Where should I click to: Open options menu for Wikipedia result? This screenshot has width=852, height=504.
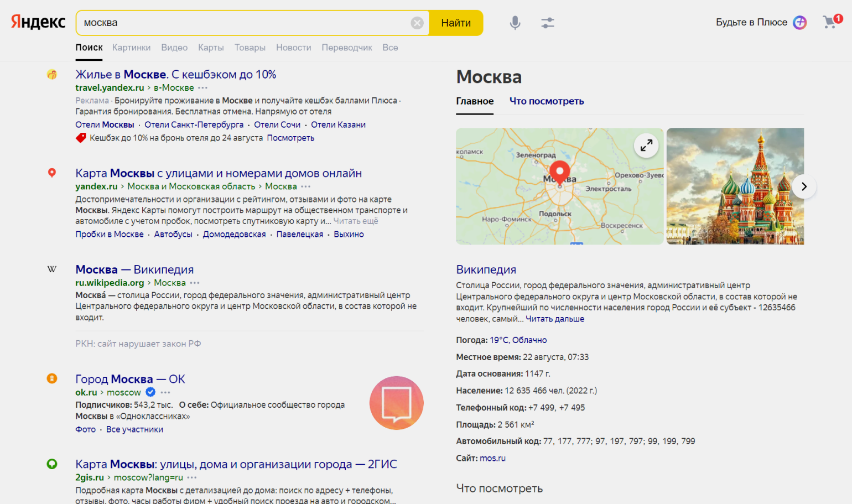[195, 283]
